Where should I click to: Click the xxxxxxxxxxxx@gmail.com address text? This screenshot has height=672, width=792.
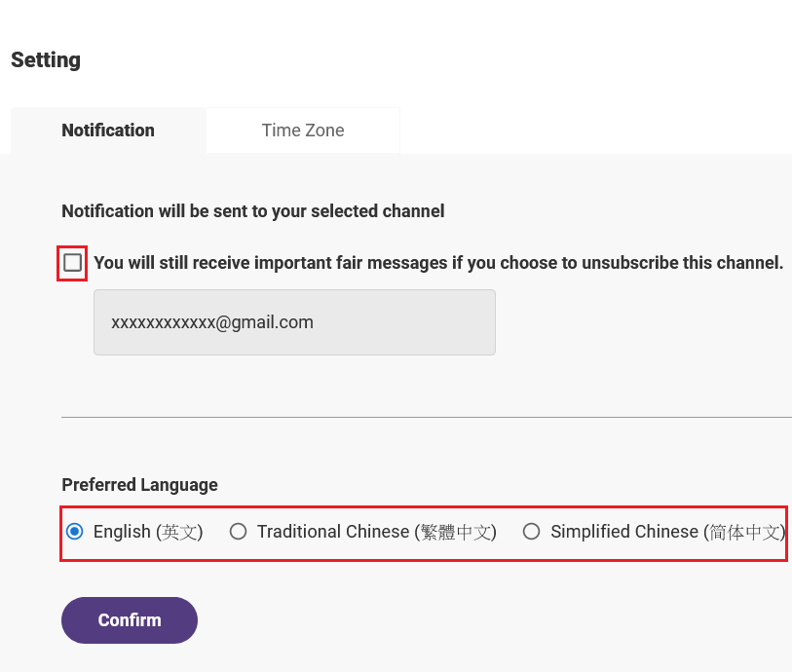212,322
